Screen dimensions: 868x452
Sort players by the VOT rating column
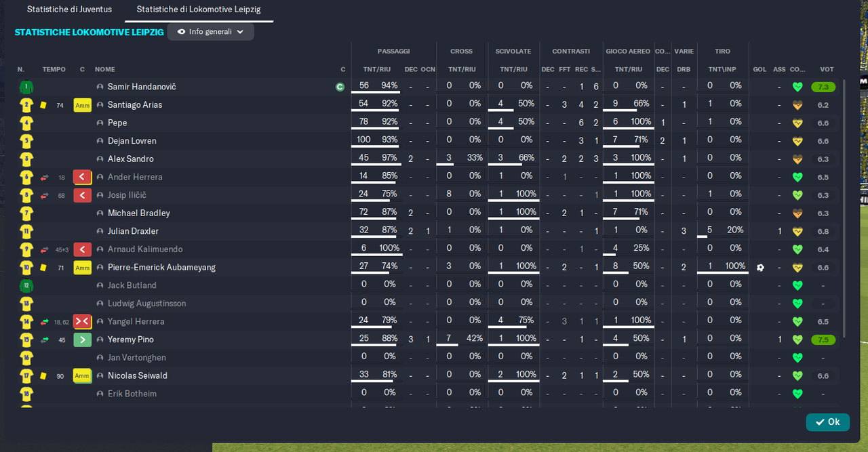[x=827, y=69]
